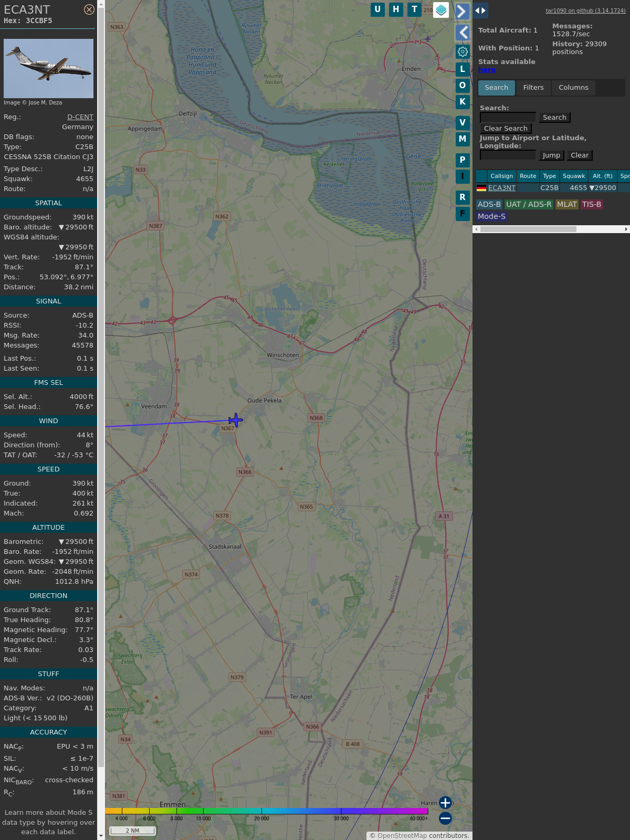Click the table horizontal scrollbar
630x840 pixels.
tap(528, 229)
